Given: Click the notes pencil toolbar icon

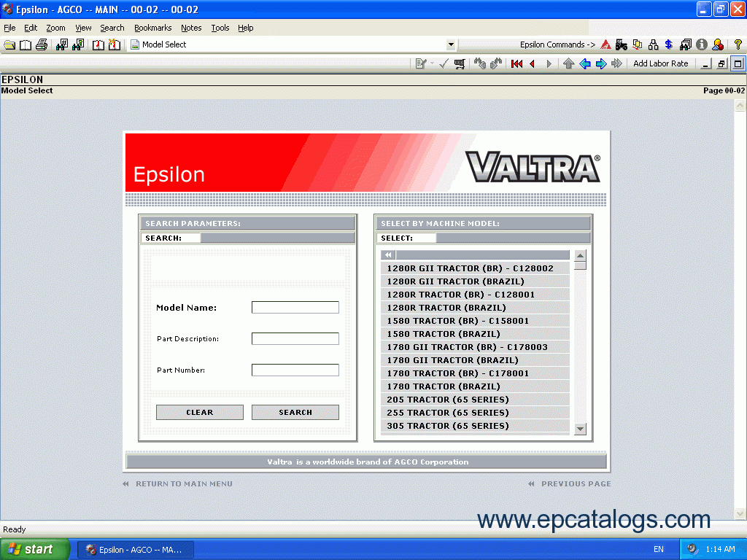Looking at the screenshot, I should [421, 63].
